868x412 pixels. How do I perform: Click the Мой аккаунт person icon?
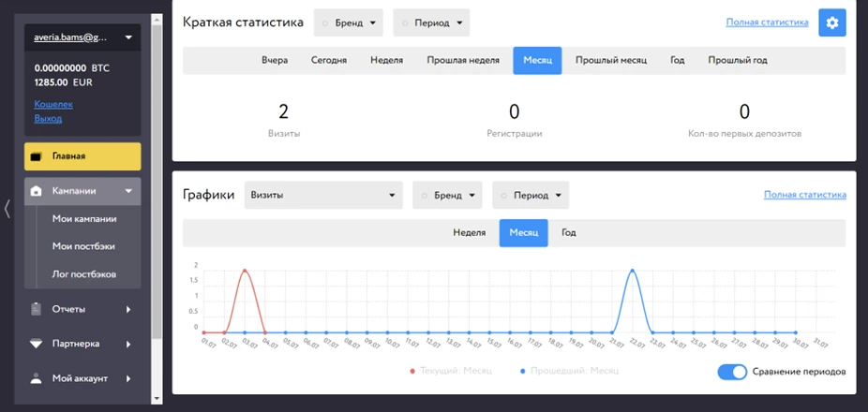point(37,379)
